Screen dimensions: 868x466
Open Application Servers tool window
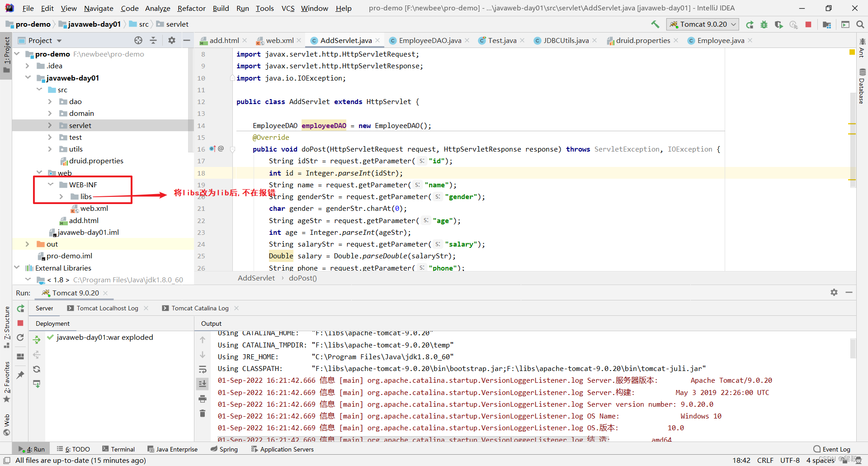[283, 449]
